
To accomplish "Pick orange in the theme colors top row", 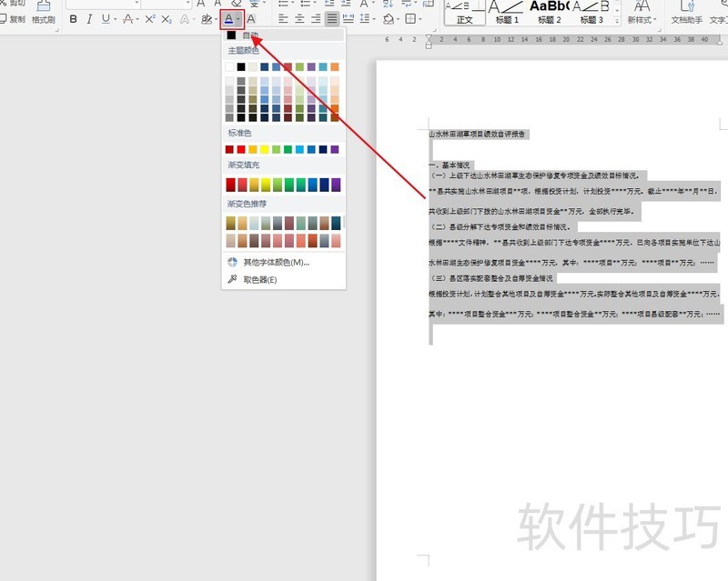I will (335, 66).
